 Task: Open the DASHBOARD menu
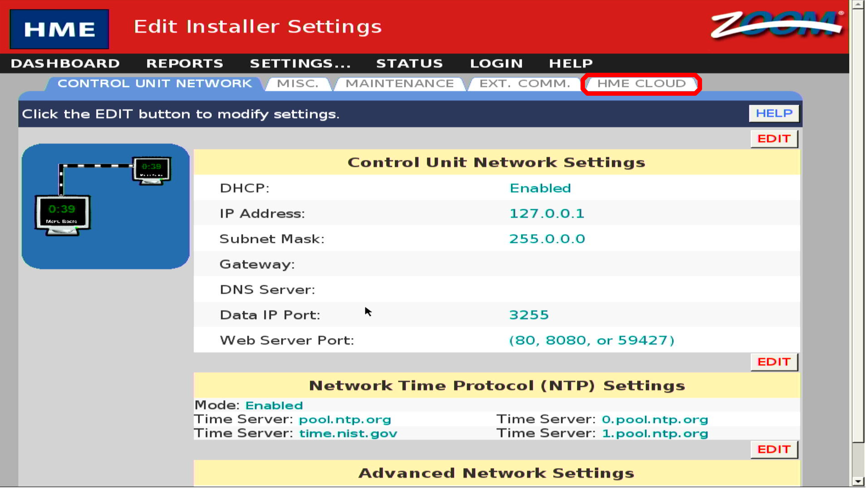click(65, 63)
